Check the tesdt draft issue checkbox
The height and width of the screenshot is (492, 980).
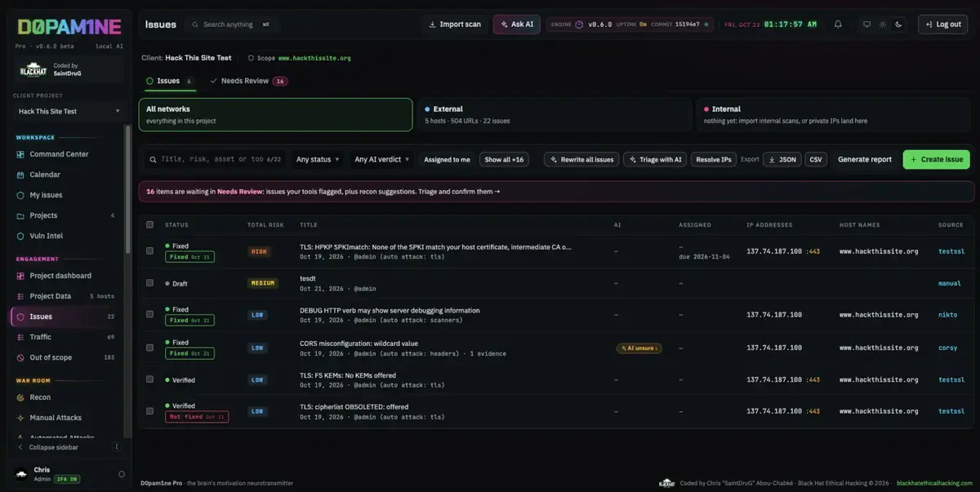click(149, 282)
